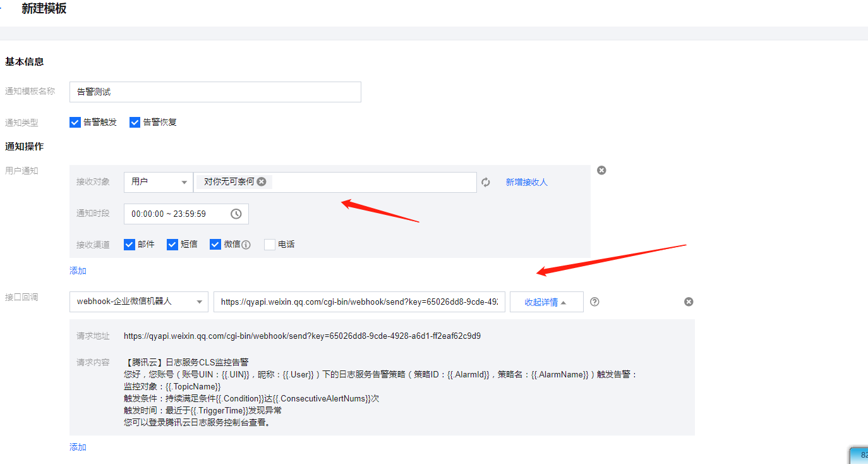Delete the 用户通知 block
The height and width of the screenshot is (464, 868).
click(601, 170)
